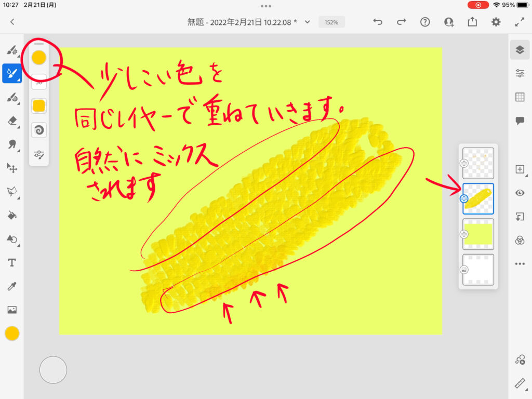Image resolution: width=532 pixels, height=399 pixels.
Task: Toggle the Layers panel icon
Action: click(520, 49)
